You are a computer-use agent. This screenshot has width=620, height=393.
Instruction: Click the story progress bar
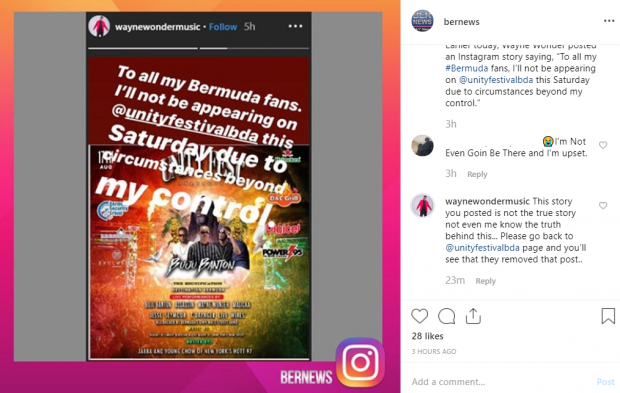pos(198,48)
